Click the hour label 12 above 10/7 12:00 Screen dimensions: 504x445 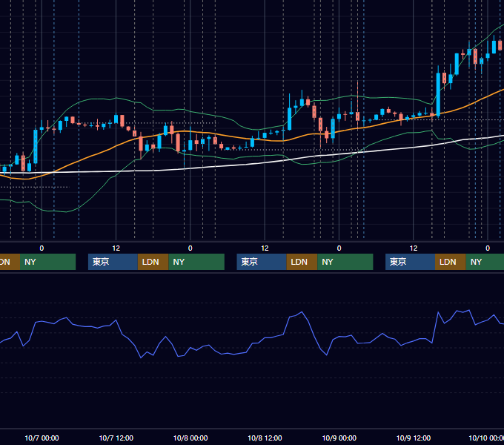coord(116,248)
